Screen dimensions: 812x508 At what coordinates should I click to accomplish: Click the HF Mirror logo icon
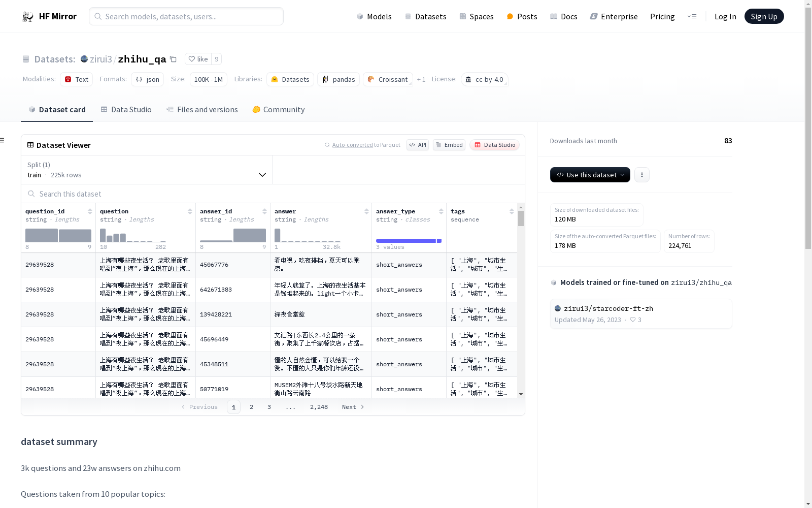[x=28, y=17]
